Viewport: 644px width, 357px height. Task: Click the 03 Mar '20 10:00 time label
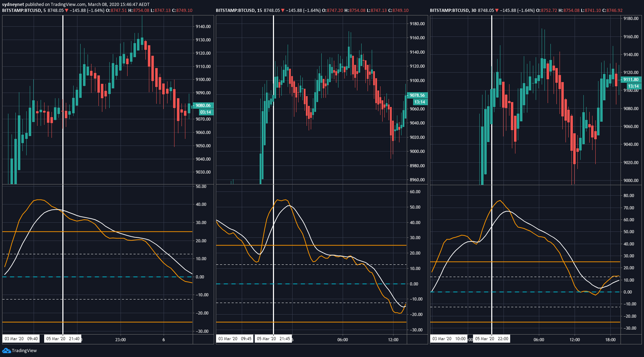point(449,339)
